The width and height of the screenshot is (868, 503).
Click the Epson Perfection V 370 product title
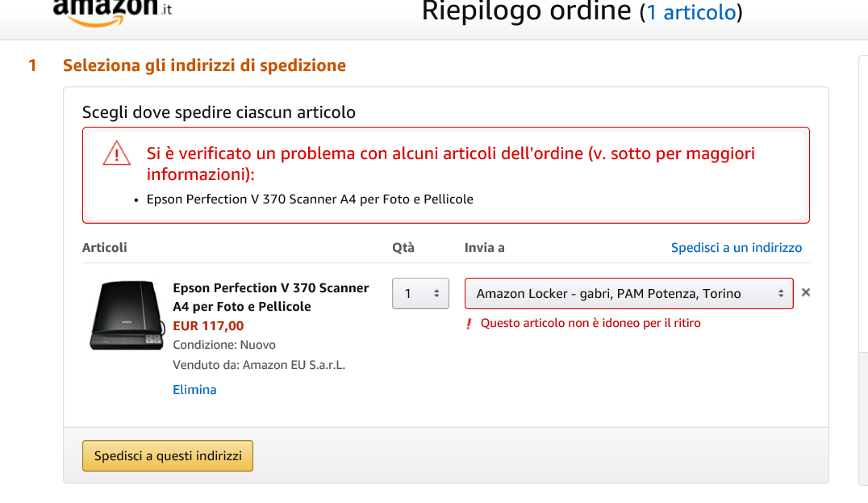click(x=271, y=297)
